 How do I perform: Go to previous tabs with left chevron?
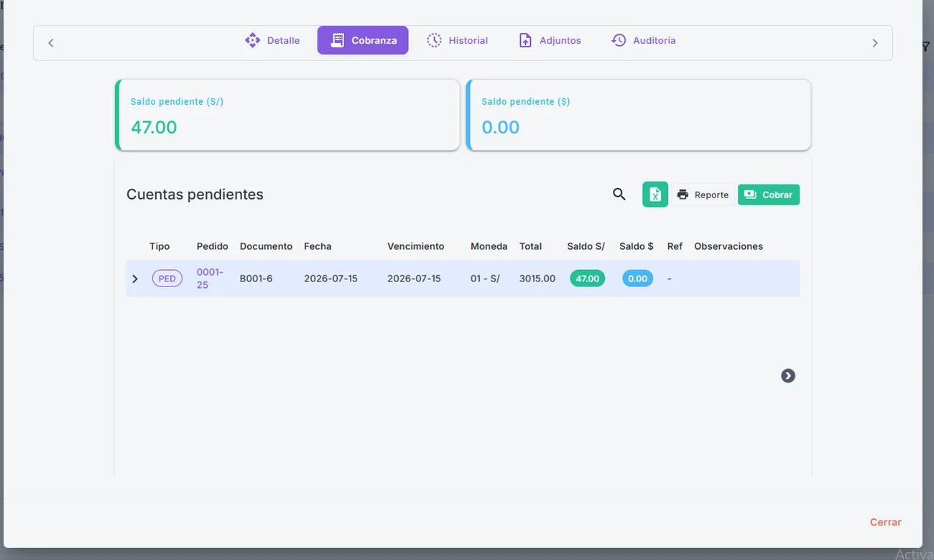click(x=51, y=43)
